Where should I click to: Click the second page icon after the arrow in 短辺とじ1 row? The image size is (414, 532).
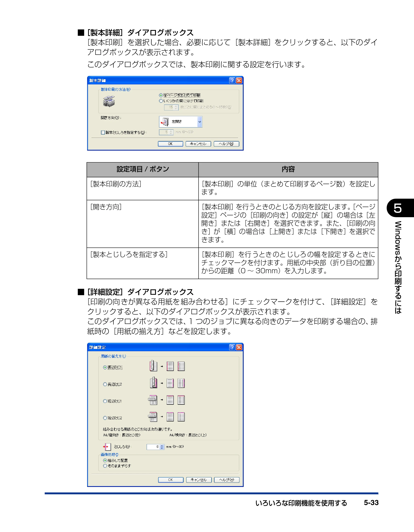click(x=181, y=400)
